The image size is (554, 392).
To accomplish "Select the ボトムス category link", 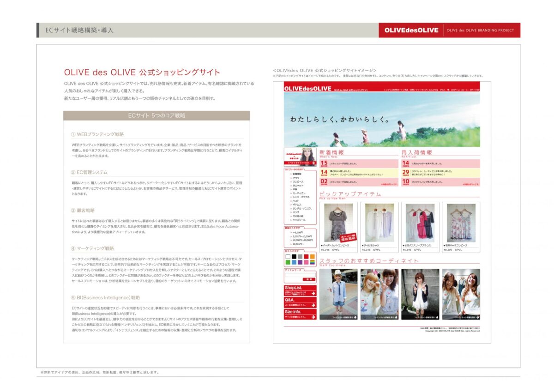I will pos(297,205).
